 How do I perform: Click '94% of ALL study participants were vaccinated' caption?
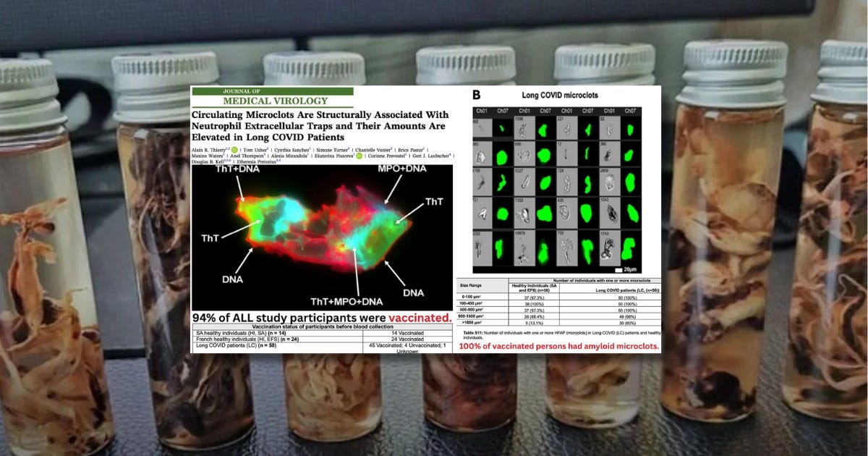coord(322,317)
